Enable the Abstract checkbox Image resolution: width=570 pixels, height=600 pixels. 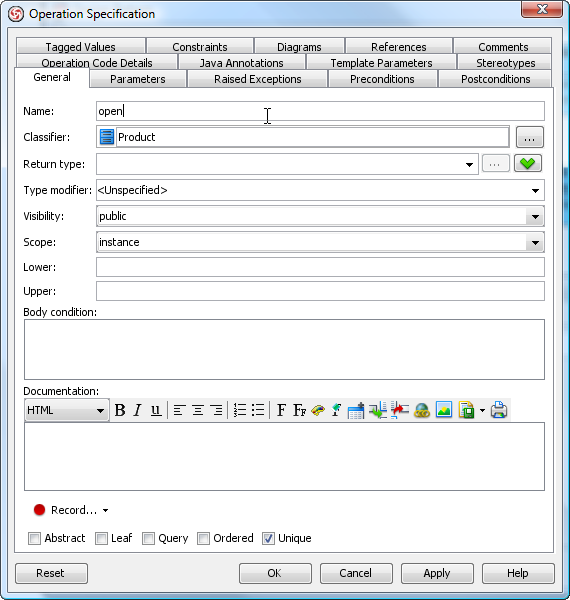tap(34, 538)
